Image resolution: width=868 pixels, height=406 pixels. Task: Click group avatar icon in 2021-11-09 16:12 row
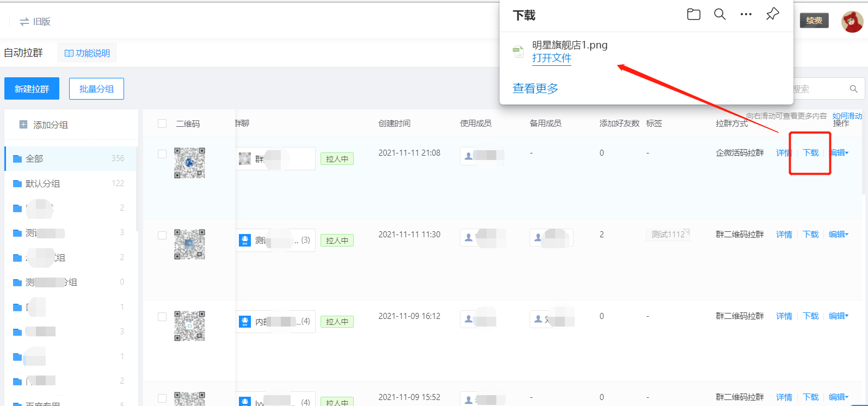point(245,322)
